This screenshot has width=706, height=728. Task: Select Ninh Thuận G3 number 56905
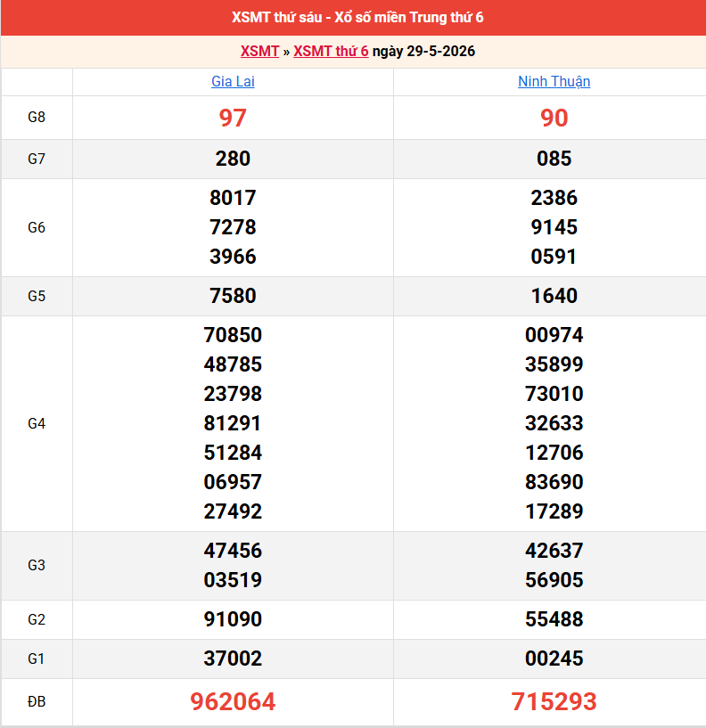(554, 580)
